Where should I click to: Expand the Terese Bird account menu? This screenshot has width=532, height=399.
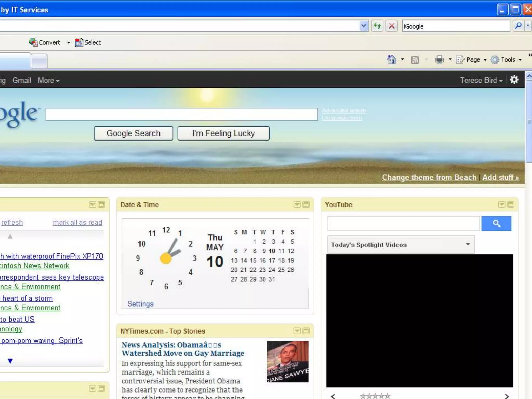click(x=481, y=80)
